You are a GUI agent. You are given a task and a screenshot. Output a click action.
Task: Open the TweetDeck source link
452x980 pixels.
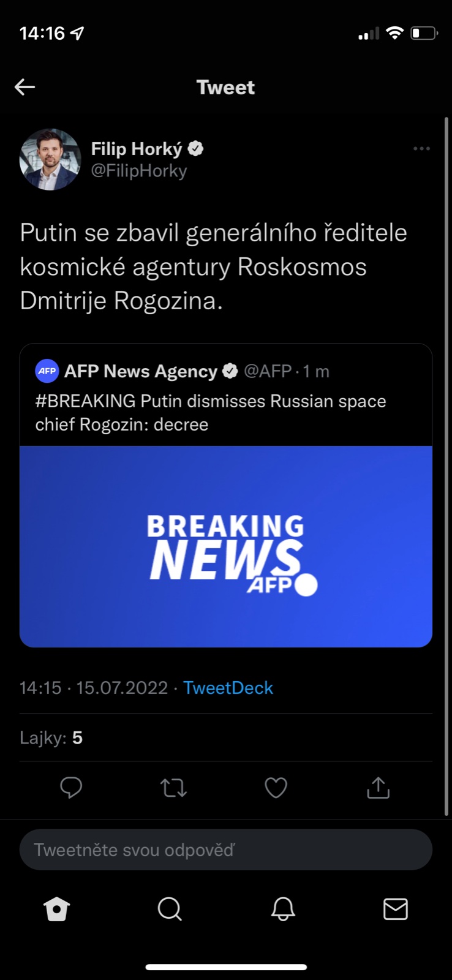point(228,688)
